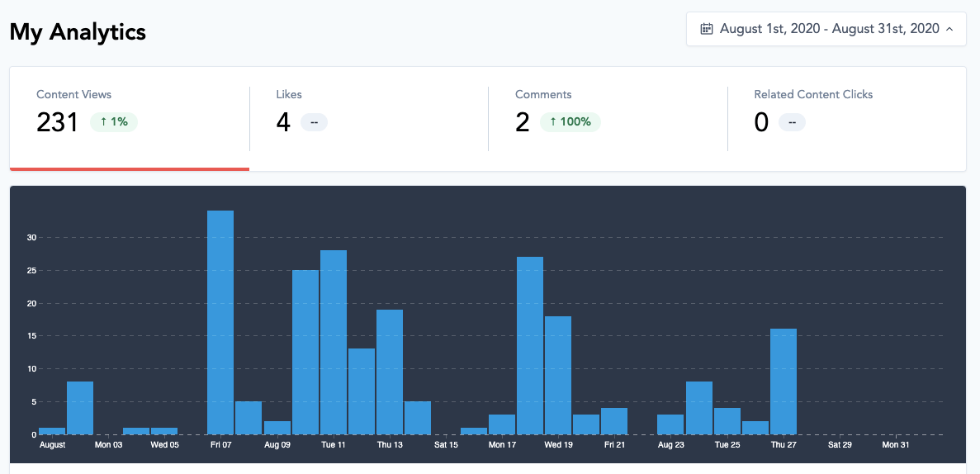The image size is (980, 474).
Task: Click the Thu 27 bar in chart
Action: point(784,382)
